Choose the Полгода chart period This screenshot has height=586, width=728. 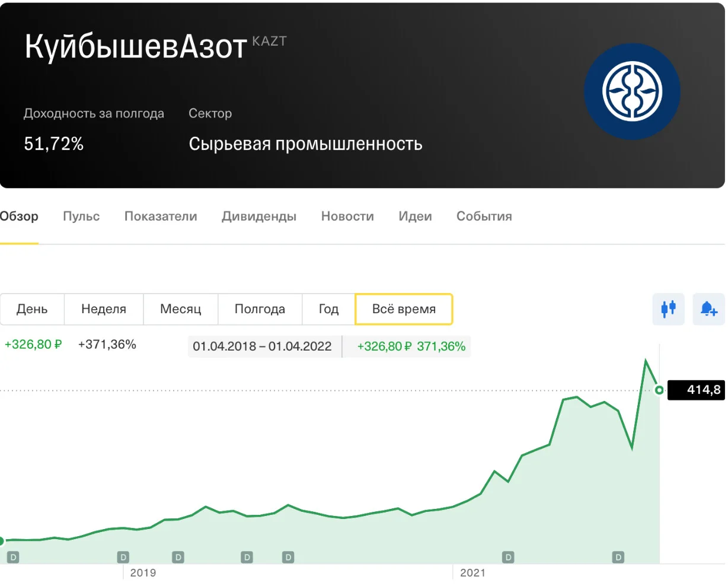pos(260,309)
